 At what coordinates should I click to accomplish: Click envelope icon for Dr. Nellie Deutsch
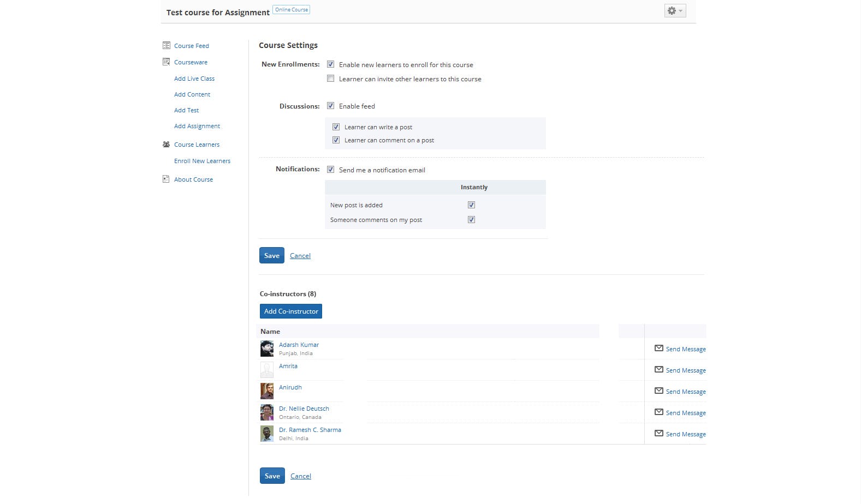pyautogui.click(x=659, y=412)
